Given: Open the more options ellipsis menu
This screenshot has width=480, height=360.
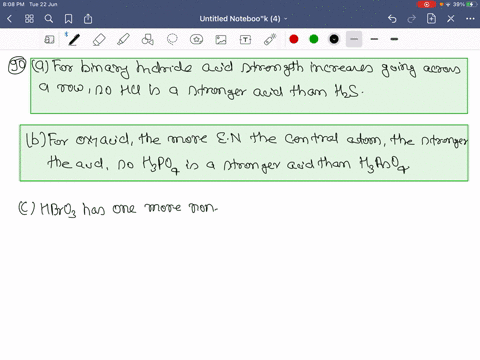Looking at the screenshot, I should point(470,19).
